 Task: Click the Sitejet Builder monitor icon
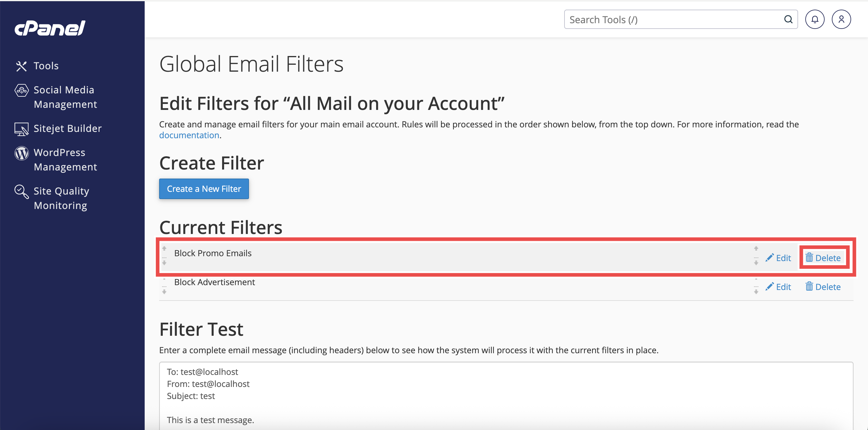(x=21, y=129)
